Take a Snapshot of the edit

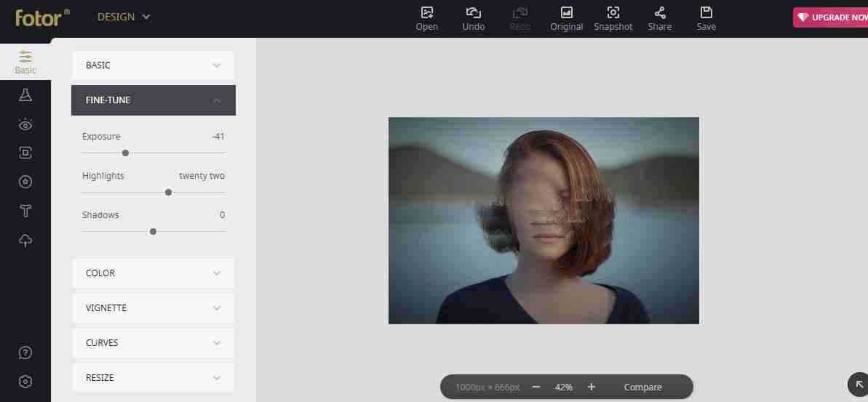[x=613, y=19]
